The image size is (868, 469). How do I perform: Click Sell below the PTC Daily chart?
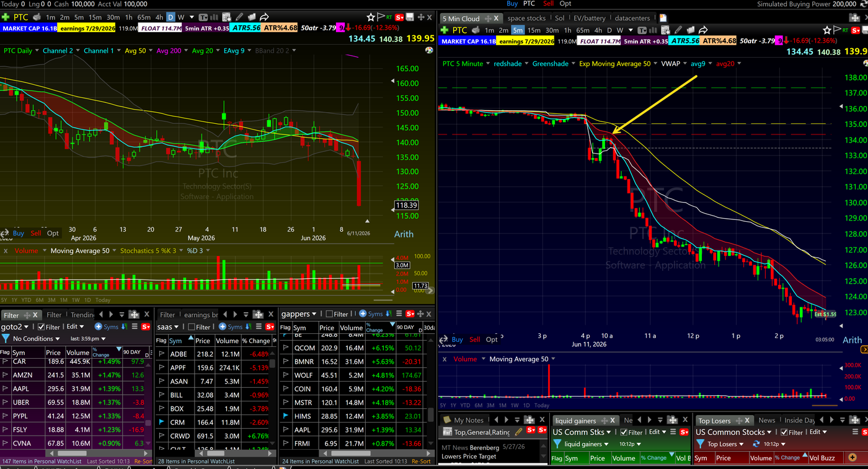coord(36,233)
